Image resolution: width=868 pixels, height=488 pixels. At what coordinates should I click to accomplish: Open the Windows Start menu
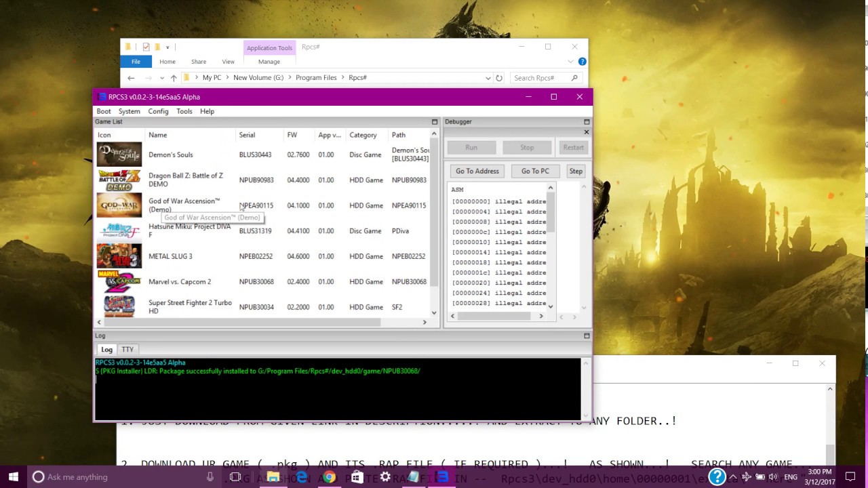(14, 477)
